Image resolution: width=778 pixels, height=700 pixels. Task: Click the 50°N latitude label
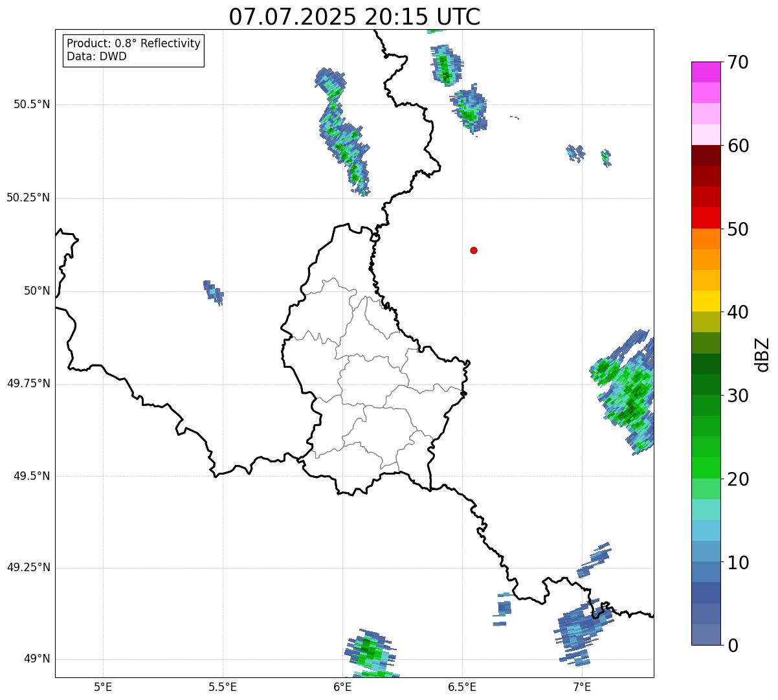click(37, 291)
